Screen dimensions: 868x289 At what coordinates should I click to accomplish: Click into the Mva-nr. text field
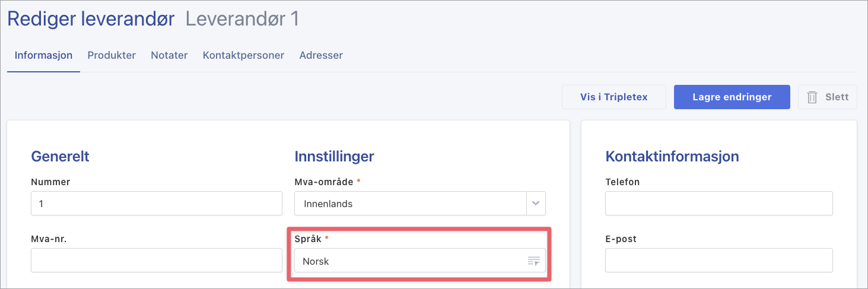click(x=156, y=261)
